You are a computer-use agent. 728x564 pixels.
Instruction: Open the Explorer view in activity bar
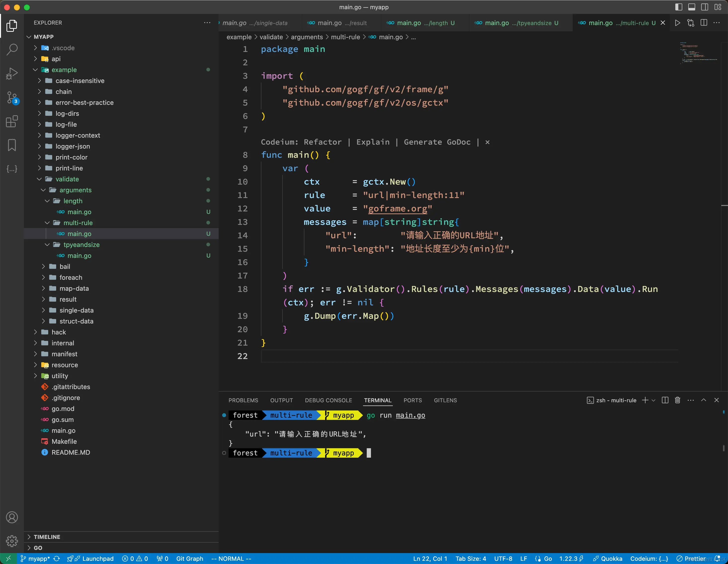pos(12,26)
